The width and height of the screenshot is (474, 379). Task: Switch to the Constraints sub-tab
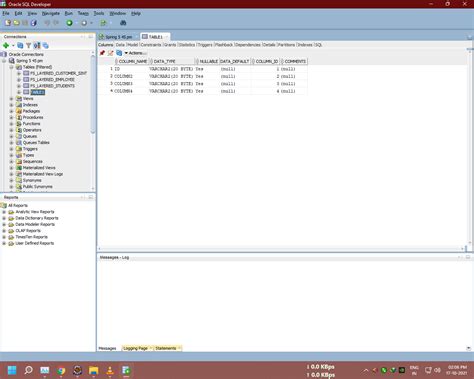(151, 45)
